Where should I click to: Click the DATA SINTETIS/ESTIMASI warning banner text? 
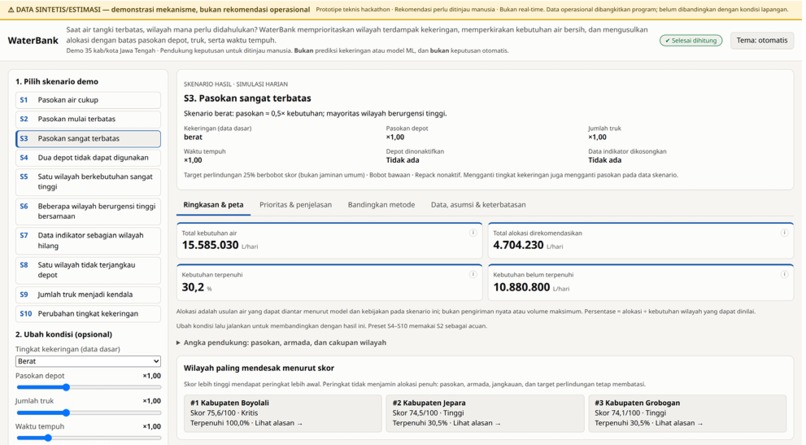point(159,9)
